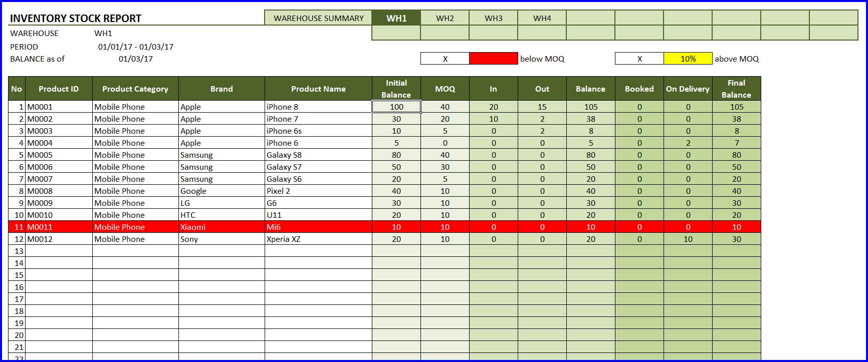Select the HTC brand cell

(x=222, y=215)
